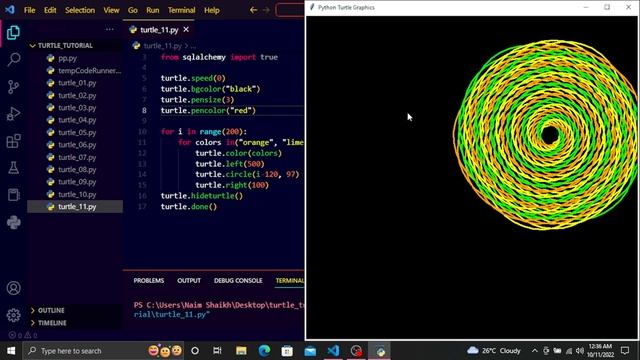Switch to the TERMINAL panel tab
The width and height of the screenshot is (640, 360).
tap(289, 280)
